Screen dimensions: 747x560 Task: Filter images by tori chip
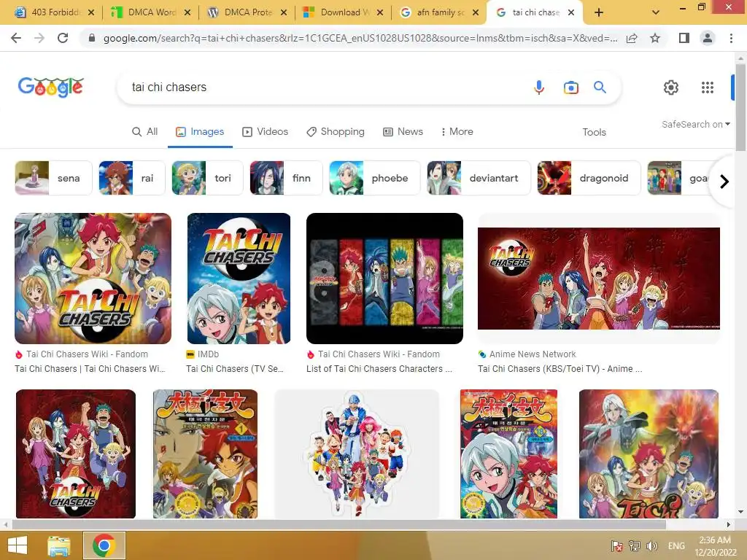[208, 178]
